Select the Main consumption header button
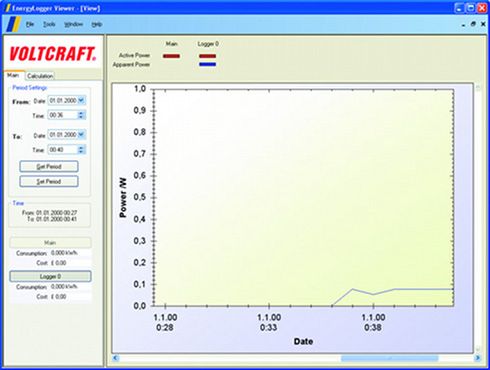The image size is (490, 370). coord(50,243)
